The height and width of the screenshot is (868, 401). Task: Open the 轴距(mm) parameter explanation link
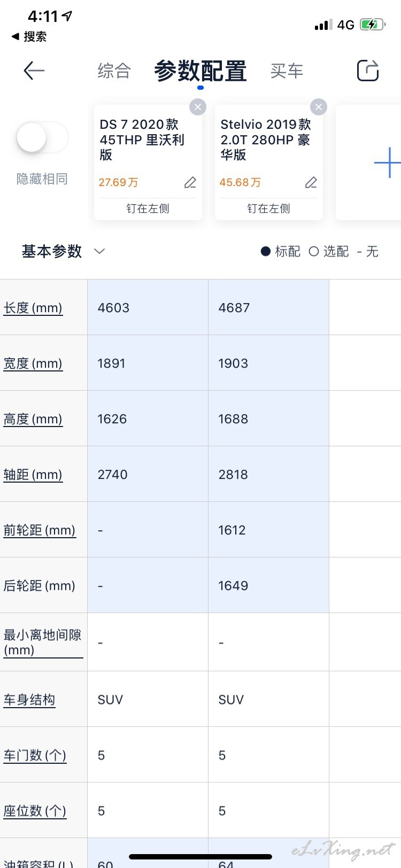click(33, 475)
